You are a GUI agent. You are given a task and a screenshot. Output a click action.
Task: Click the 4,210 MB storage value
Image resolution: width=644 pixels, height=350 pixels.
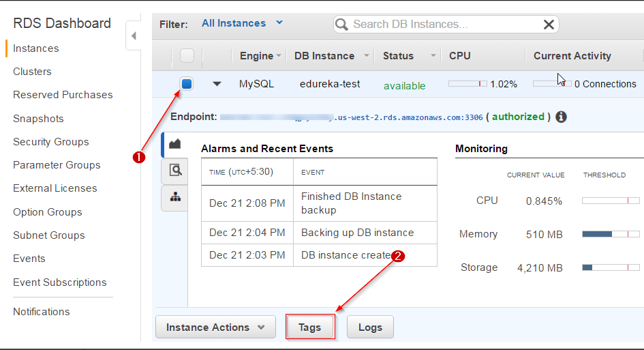pos(540,268)
